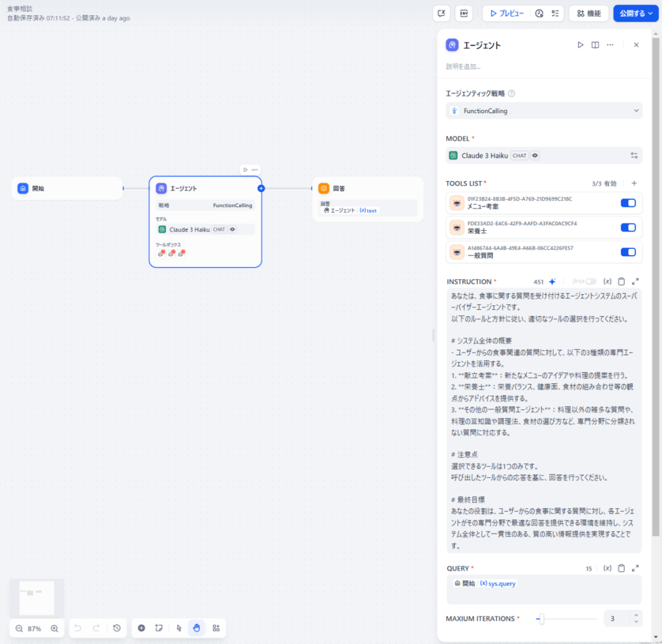This screenshot has height=644, width=662.
Task: Expand the FunctionCalling strategy dropdown
Action: [x=544, y=111]
